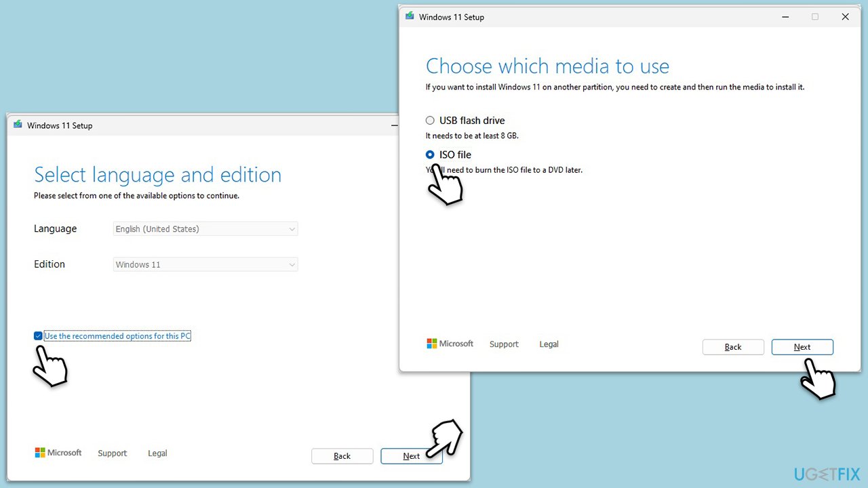Click Legal link in the media selection window
The width and height of the screenshot is (868, 488).
(549, 344)
